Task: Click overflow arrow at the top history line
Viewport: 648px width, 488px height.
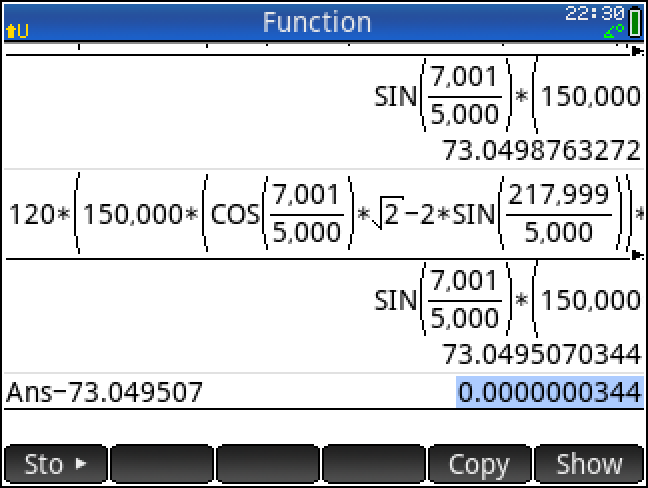Action: 638,51
